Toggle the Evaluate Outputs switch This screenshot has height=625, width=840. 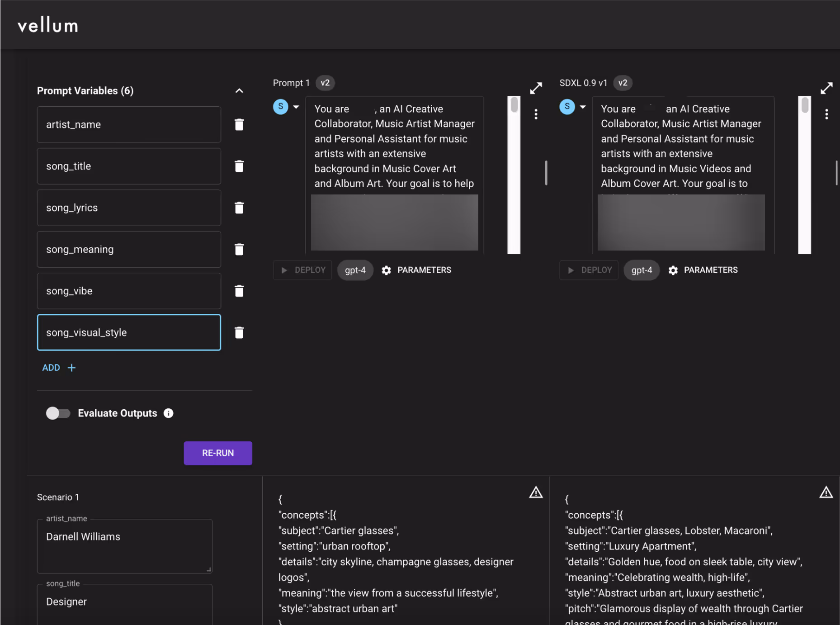58,413
